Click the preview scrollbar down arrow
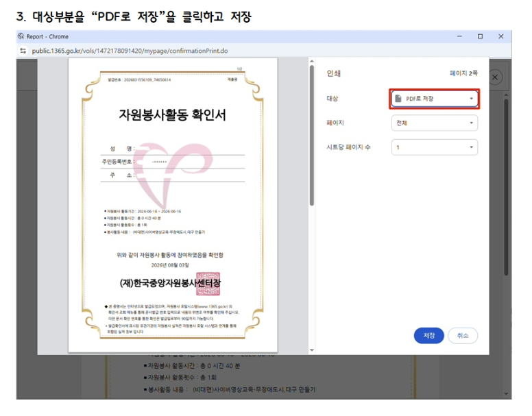The width and height of the screenshot is (532, 416). click(x=311, y=350)
